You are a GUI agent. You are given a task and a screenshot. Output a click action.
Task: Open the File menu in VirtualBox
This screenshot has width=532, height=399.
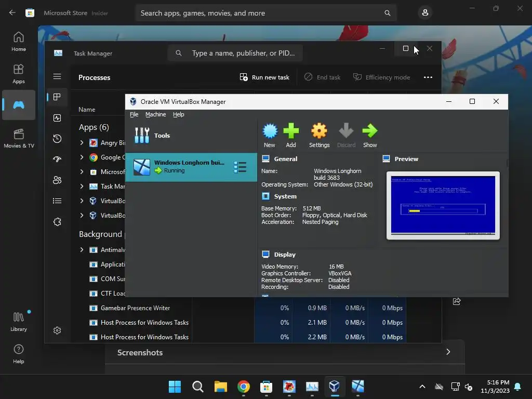coord(134,114)
